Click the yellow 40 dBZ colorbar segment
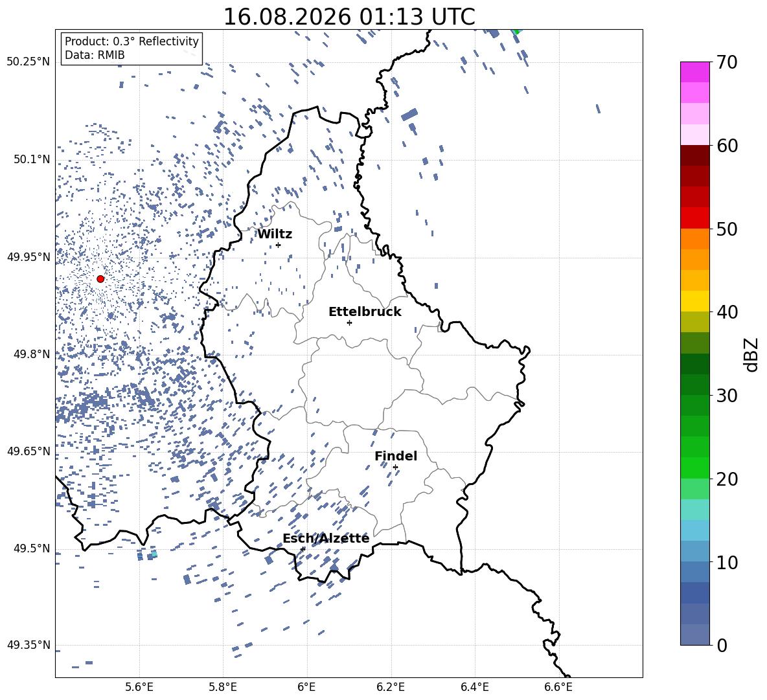Screen dimensions: 767x700 [x=695, y=301]
